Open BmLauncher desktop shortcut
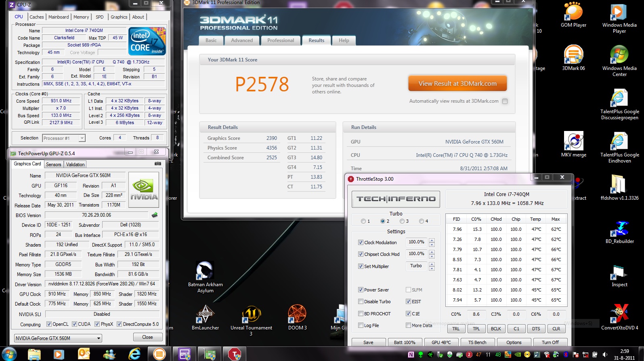Screen dimensions: 644x361 pyautogui.click(x=205, y=317)
